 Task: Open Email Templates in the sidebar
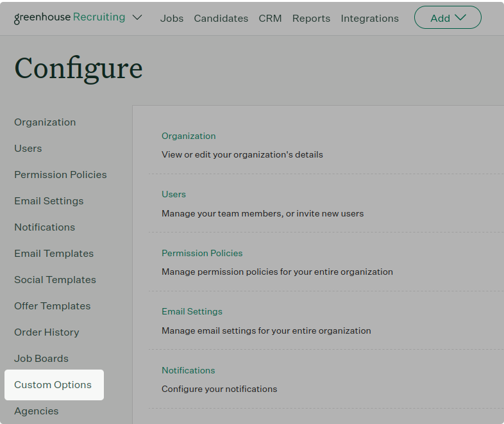[x=54, y=254]
